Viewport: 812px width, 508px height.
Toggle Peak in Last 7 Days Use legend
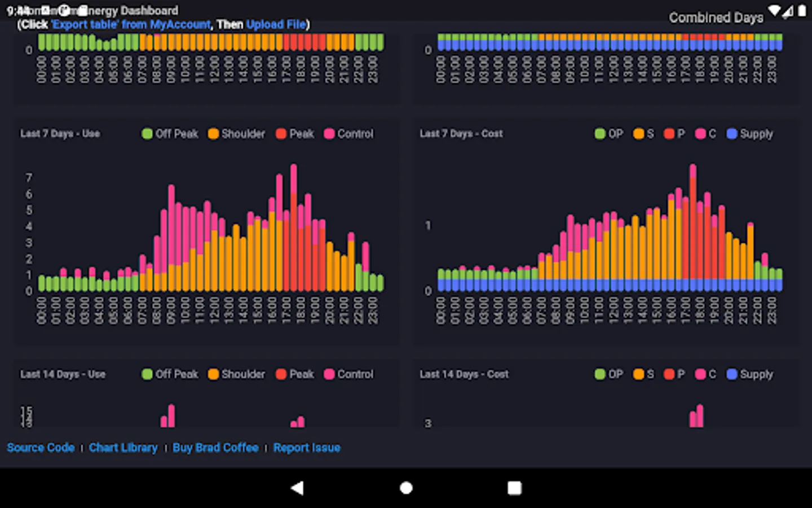(295, 134)
